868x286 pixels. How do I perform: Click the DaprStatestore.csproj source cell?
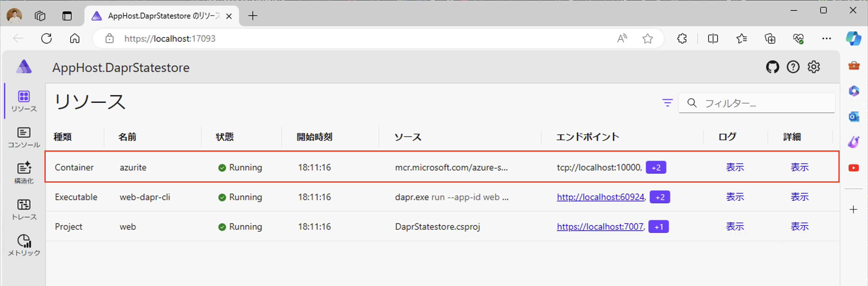point(437,227)
